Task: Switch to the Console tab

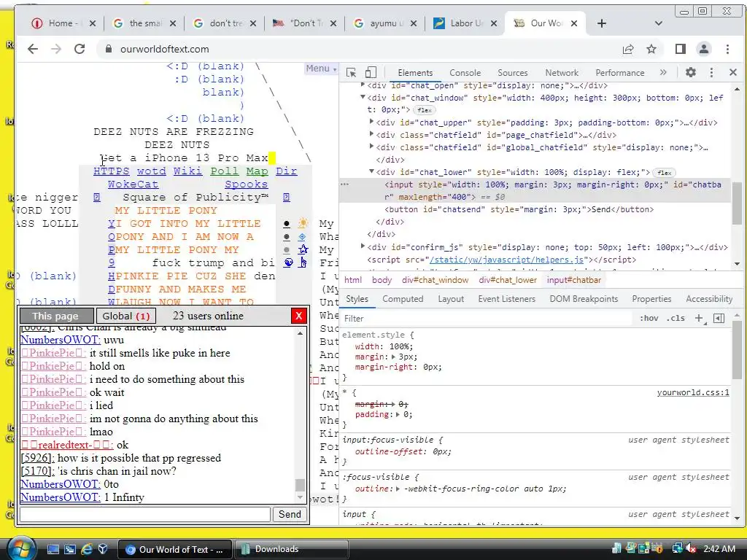Action: tap(465, 73)
